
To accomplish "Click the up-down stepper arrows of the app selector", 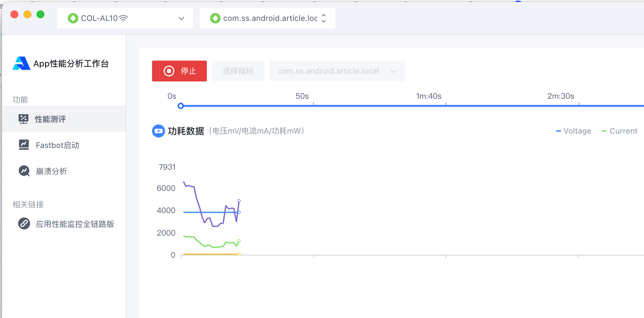I will (x=324, y=18).
